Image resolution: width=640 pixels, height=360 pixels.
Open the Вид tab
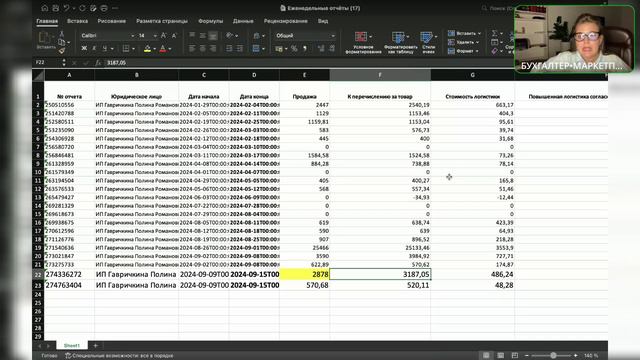[x=323, y=21]
